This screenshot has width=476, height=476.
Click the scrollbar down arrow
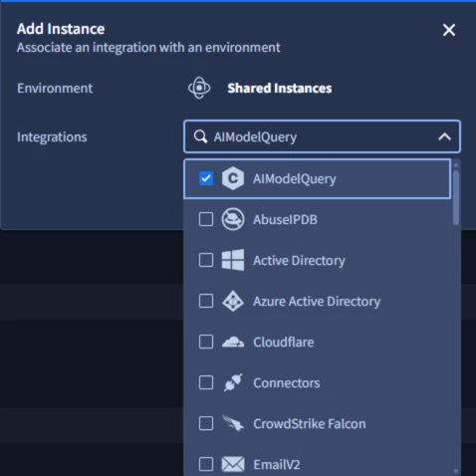pos(456,471)
